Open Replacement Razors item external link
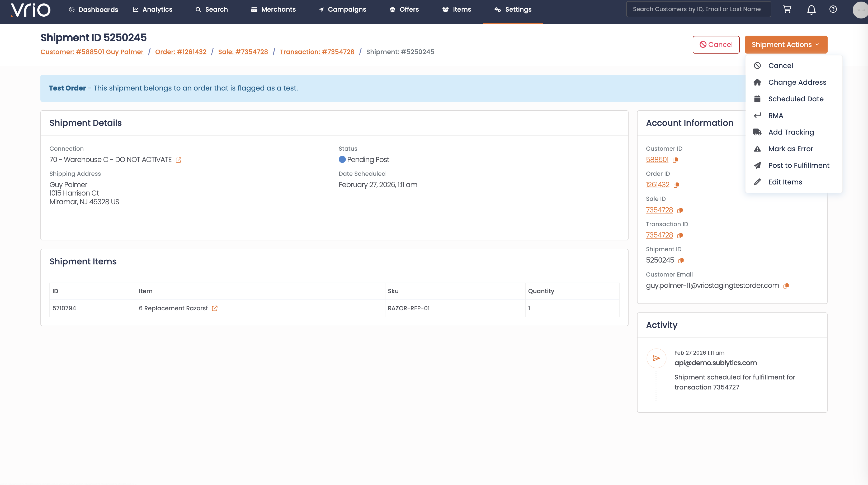The width and height of the screenshot is (868, 485). pos(215,308)
